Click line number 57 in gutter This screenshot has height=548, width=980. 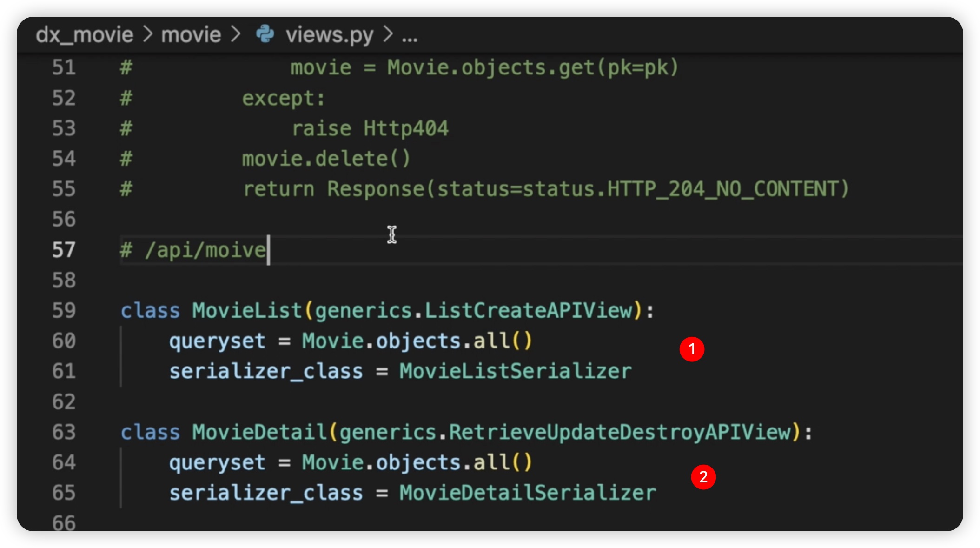(64, 250)
